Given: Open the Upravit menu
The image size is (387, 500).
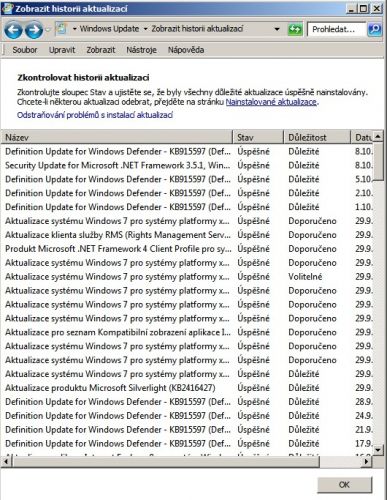Looking at the screenshot, I should click(x=62, y=50).
